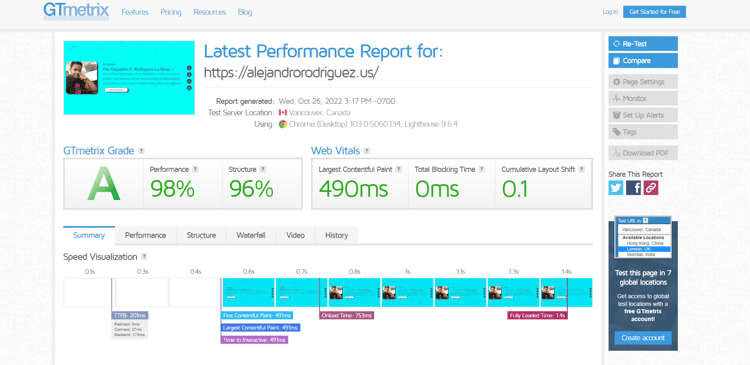The image size is (750, 365).
Task: Share report on Twitter
Action: tap(616, 188)
